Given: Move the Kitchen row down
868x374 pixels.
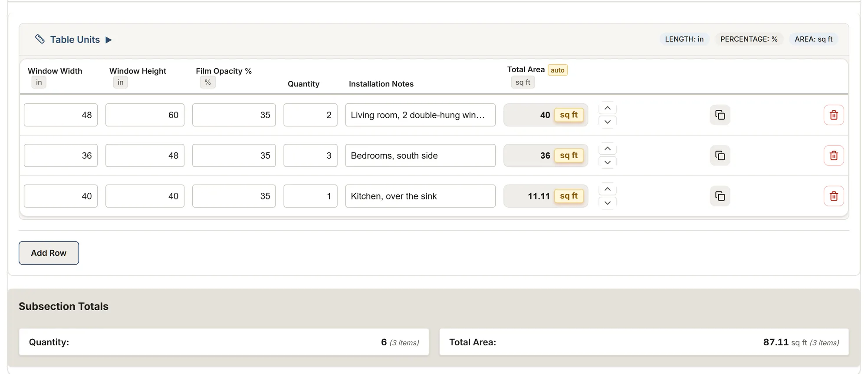Looking at the screenshot, I should pyautogui.click(x=608, y=203).
